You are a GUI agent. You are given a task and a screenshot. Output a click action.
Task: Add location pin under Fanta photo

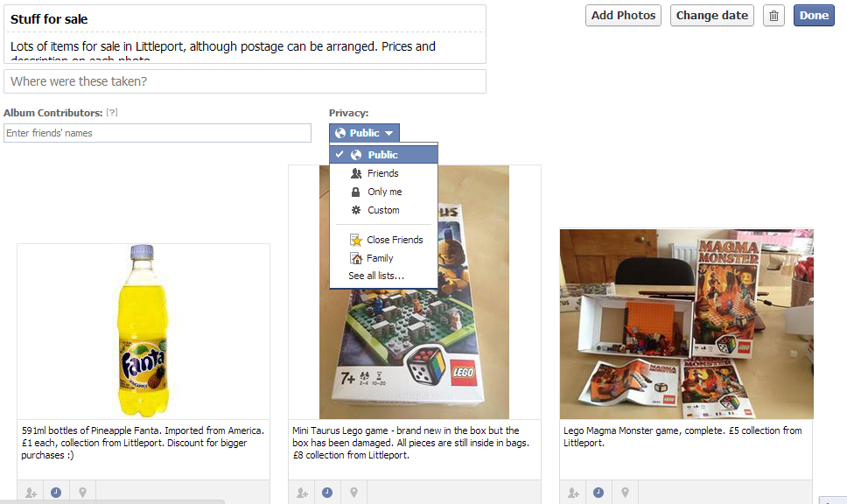click(x=82, y=492)
